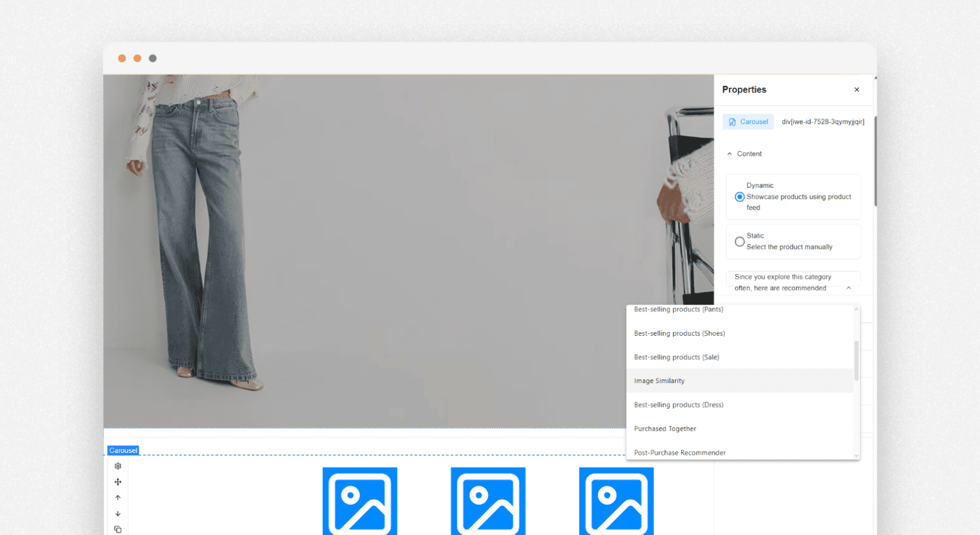The width and height of the screenshot is (980, 535).
Task: Collapse the Content section
Action: pos(729,154)
